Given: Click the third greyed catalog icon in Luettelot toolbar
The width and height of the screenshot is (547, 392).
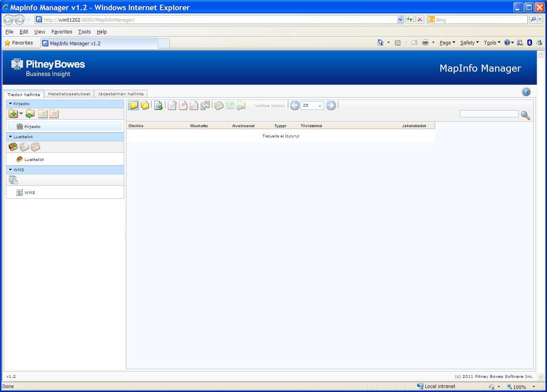Looking at the screenshot, I should point(35,147).
